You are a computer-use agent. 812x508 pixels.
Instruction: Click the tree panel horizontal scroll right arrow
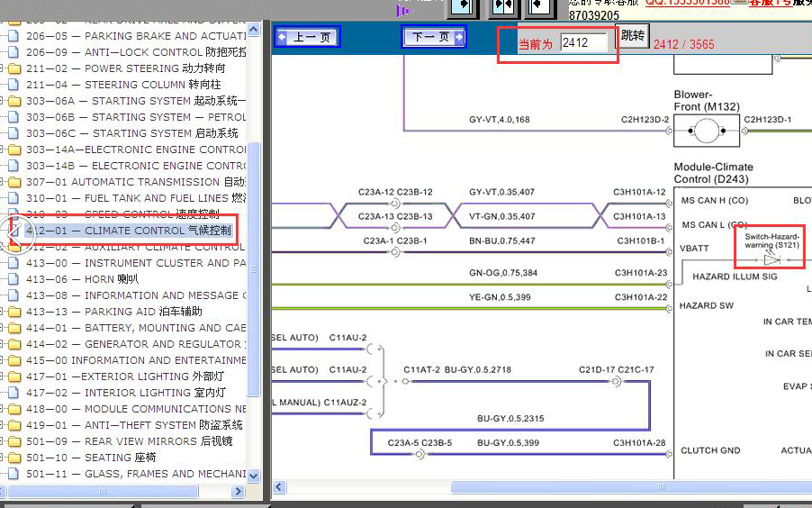(x=238, y=491)
